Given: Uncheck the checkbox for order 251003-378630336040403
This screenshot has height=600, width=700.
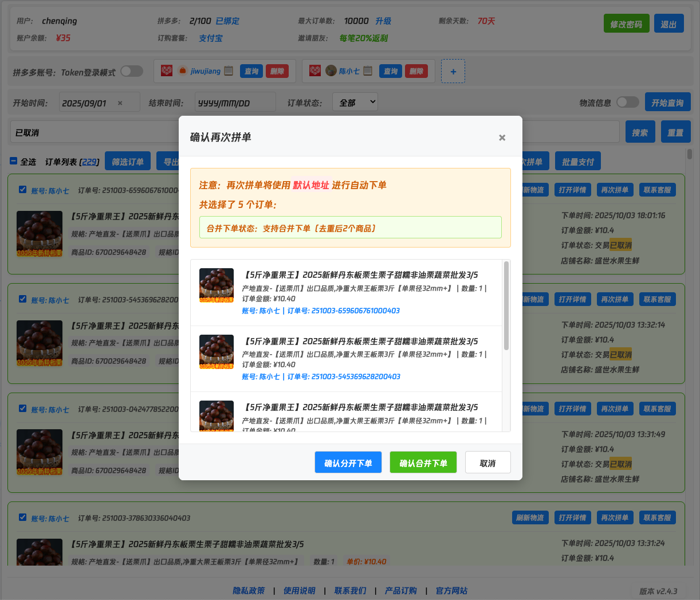Looking at the screenshot, I should [22, 517].
